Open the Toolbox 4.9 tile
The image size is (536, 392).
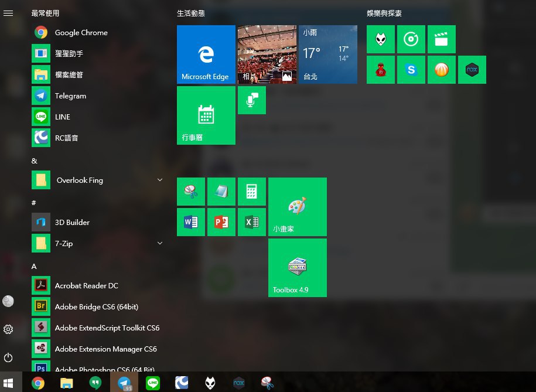pos(298,268)
